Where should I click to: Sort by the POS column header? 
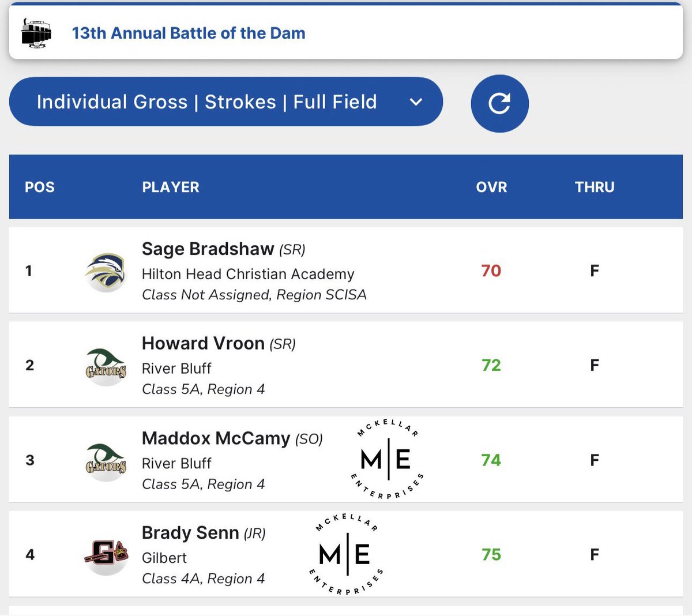[x=40, y=187]
